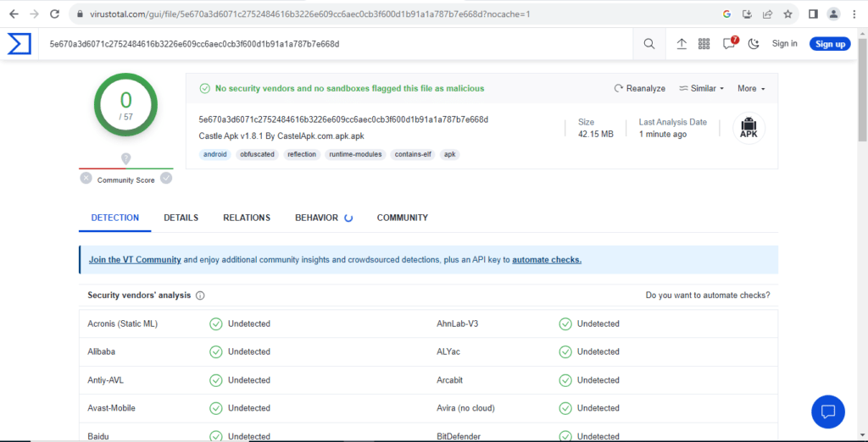868x442 pixels.
Task: Click the community score question marker
Action: tap(126, 159)
